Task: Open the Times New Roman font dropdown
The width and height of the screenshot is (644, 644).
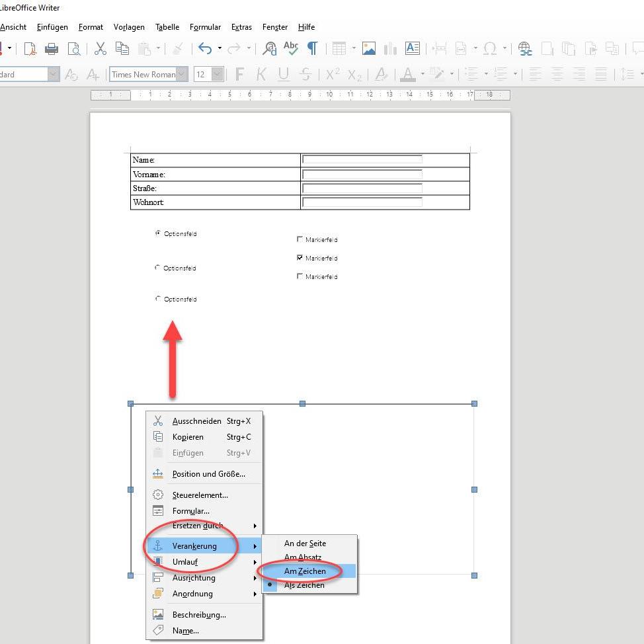Action: (182, 74)
